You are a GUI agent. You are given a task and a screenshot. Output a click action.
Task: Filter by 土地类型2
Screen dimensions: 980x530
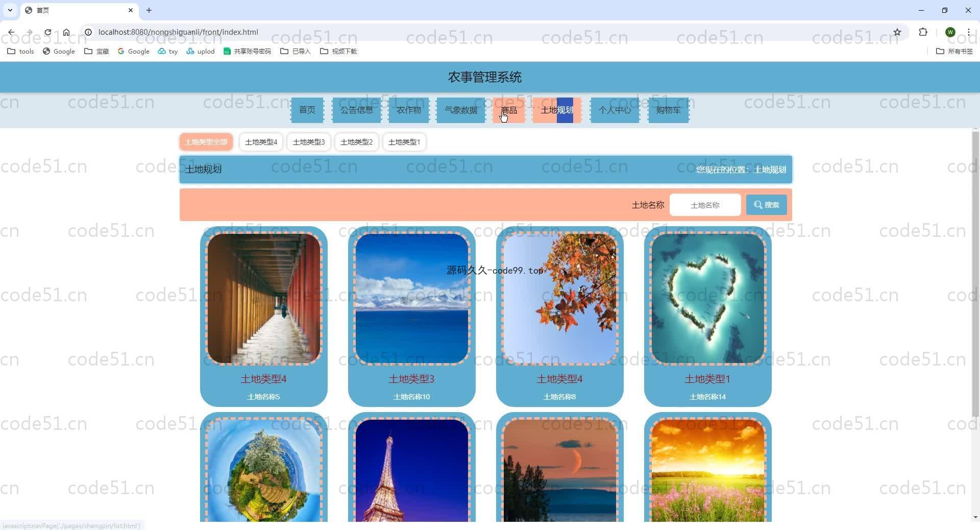click(x=356, y=142)
